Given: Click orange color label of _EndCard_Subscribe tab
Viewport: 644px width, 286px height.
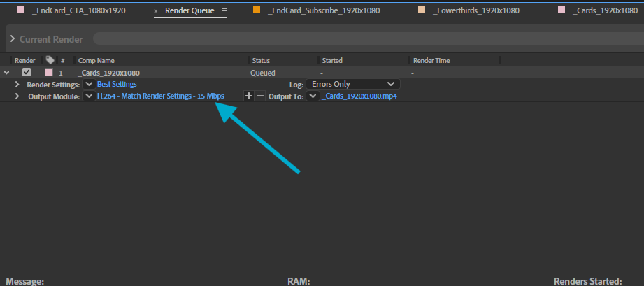Looking at the screenshot, I should point(257,10).
